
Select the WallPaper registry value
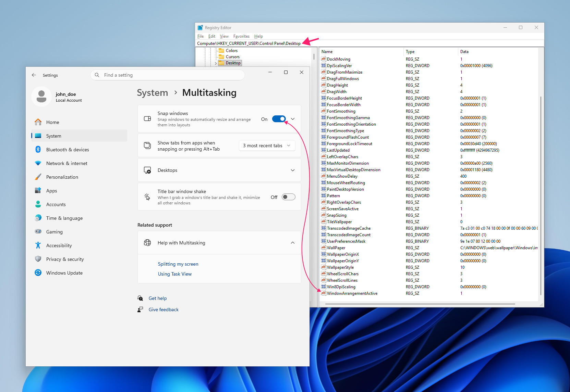point(336,248)
